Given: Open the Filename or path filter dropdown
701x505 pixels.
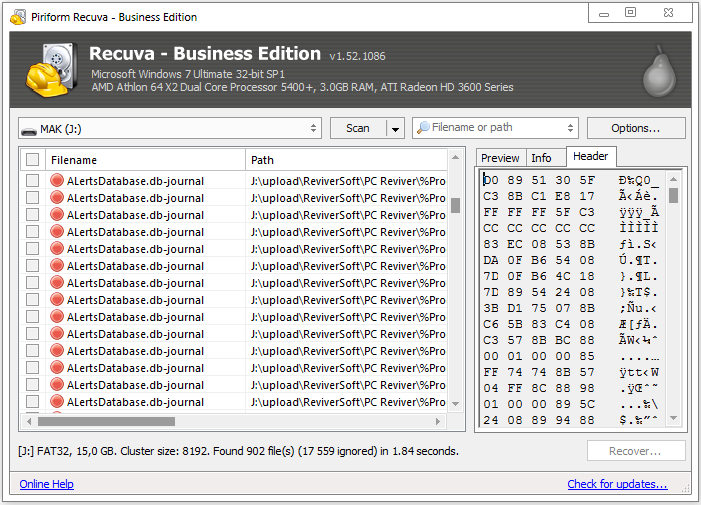Looking at the screenshot, I should [570, 128].
